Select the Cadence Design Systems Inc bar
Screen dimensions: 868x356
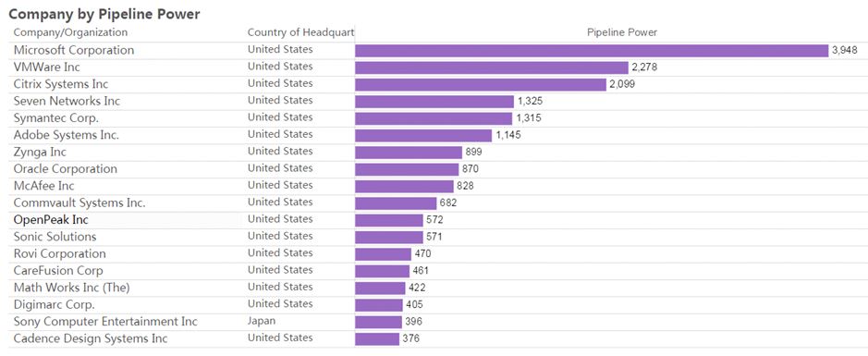(x=377, y=338)
